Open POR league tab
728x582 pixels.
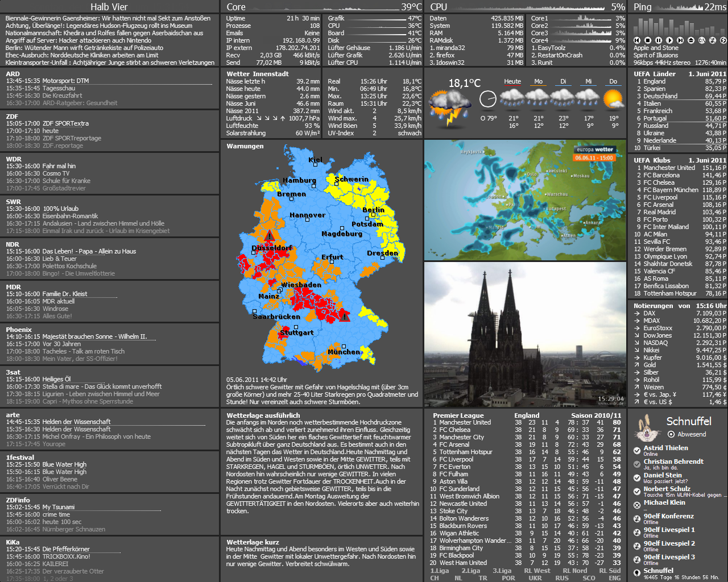coord(508,578)
